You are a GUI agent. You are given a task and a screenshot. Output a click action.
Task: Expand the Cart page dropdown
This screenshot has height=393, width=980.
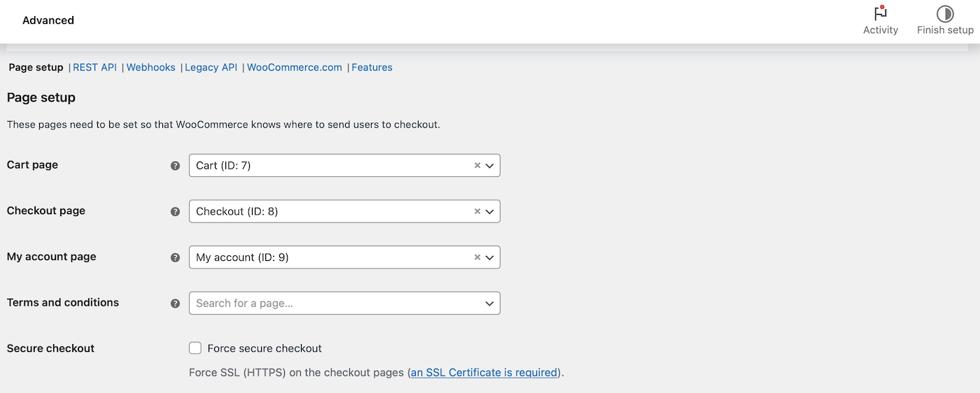pos(490,166)
